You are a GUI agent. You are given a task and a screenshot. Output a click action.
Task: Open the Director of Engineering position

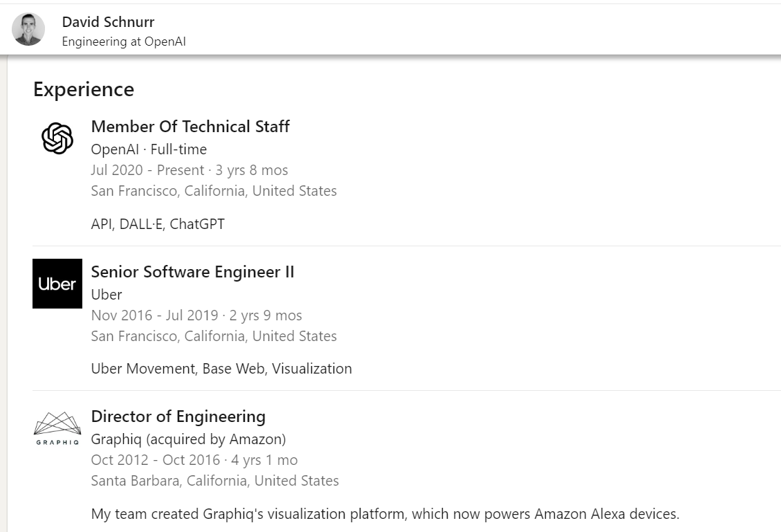[178, 416]
